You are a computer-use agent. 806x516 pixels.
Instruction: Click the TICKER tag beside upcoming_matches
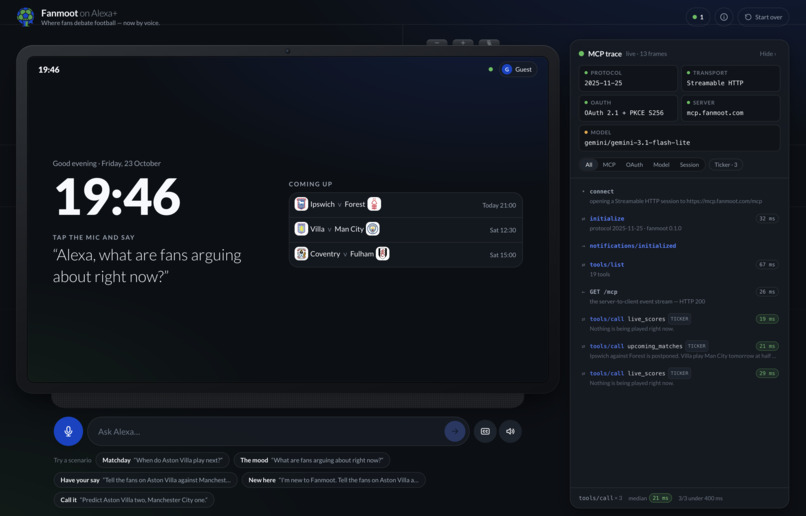click(697, 346)
